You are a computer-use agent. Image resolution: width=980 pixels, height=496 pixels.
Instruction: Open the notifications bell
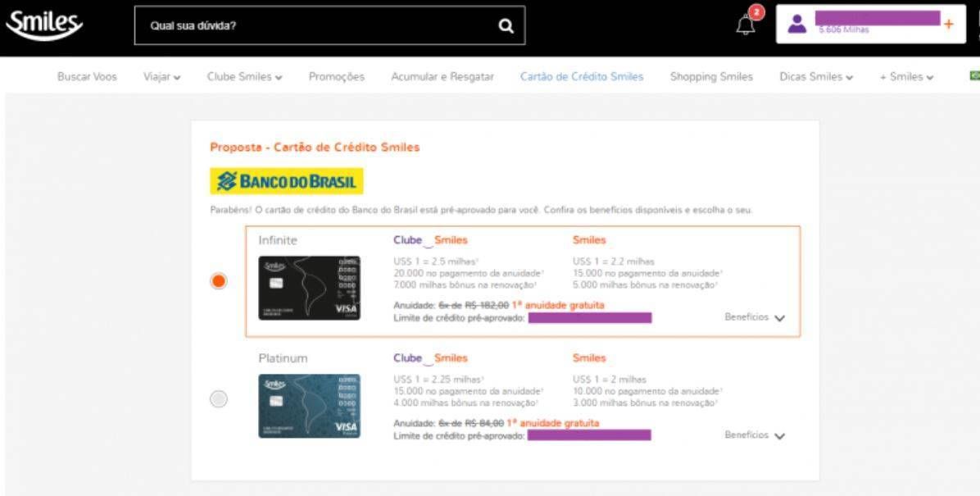coord(746,25)
